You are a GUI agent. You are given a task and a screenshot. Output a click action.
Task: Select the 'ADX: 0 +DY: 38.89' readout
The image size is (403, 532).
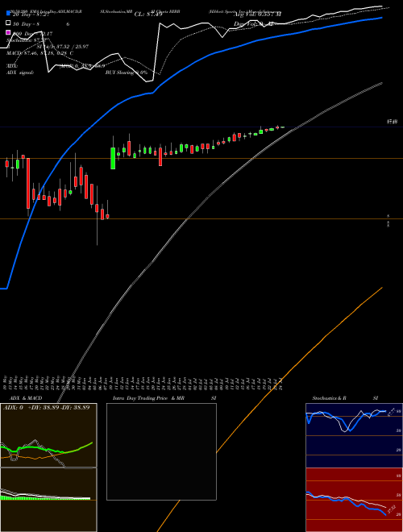46,407
